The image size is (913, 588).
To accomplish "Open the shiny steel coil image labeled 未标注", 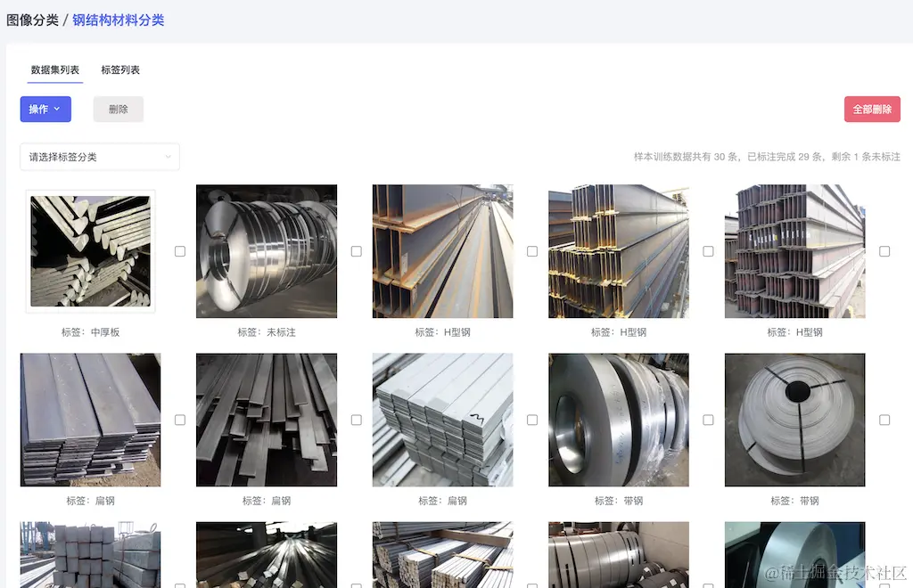I will coord(267,251).
